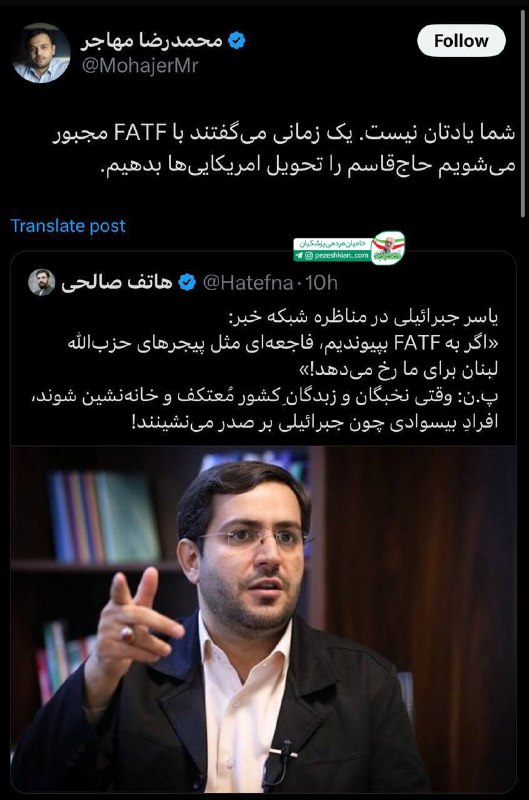Open the quoted author's name هاتف صالحی

click(117, 282)
